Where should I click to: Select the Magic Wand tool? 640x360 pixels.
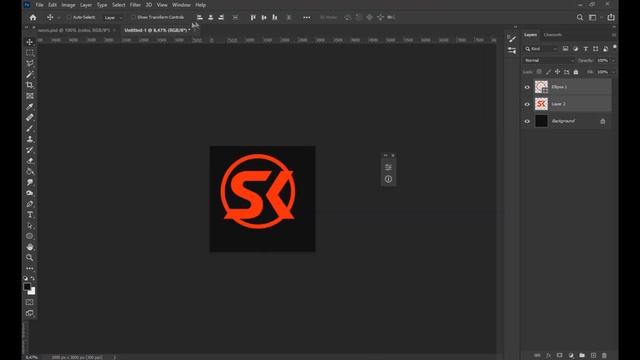point(30,74)
